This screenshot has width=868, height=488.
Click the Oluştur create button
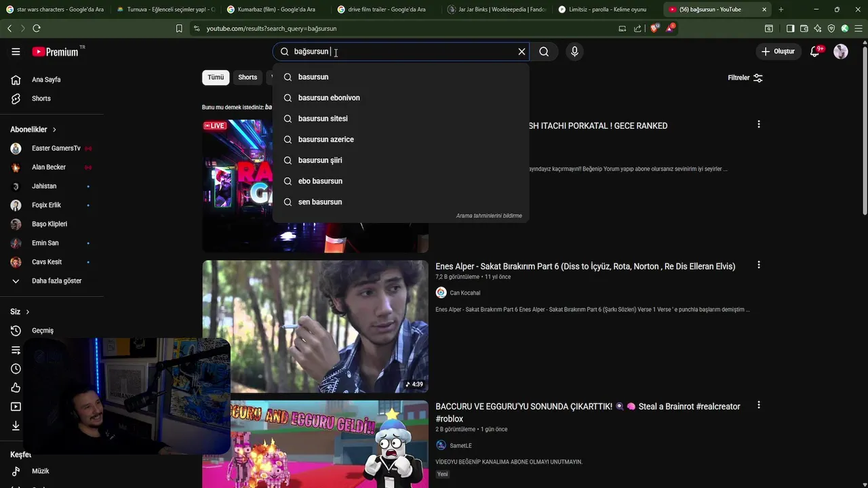778,52
